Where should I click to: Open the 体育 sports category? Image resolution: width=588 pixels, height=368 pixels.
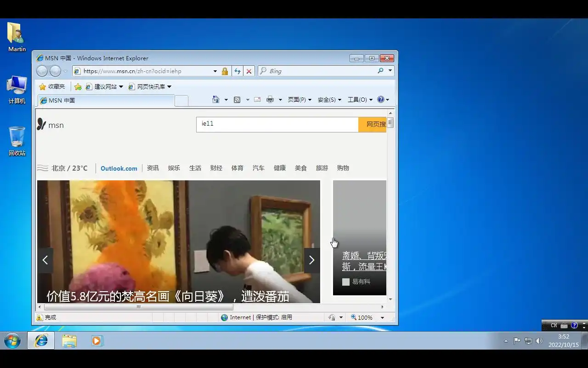(x=237, y=168)
